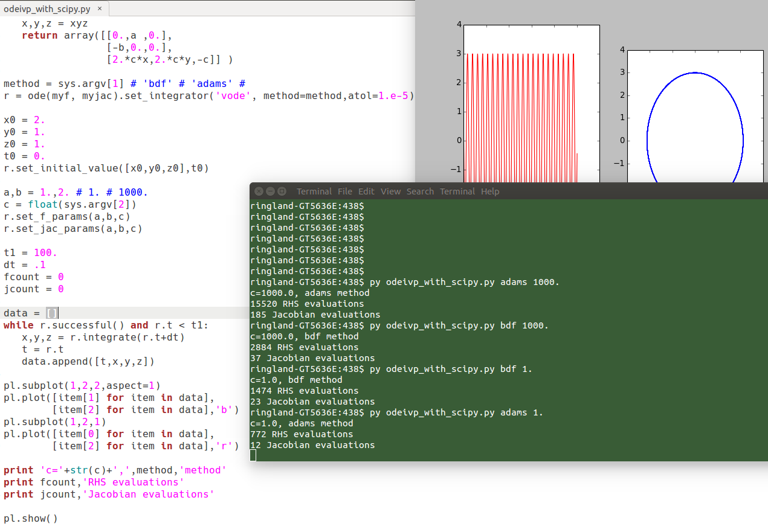This screenshot has height=532, width=768.
Task: Click the '185 Jacobian evaluations' terminal line
Action: click(315, 315)
